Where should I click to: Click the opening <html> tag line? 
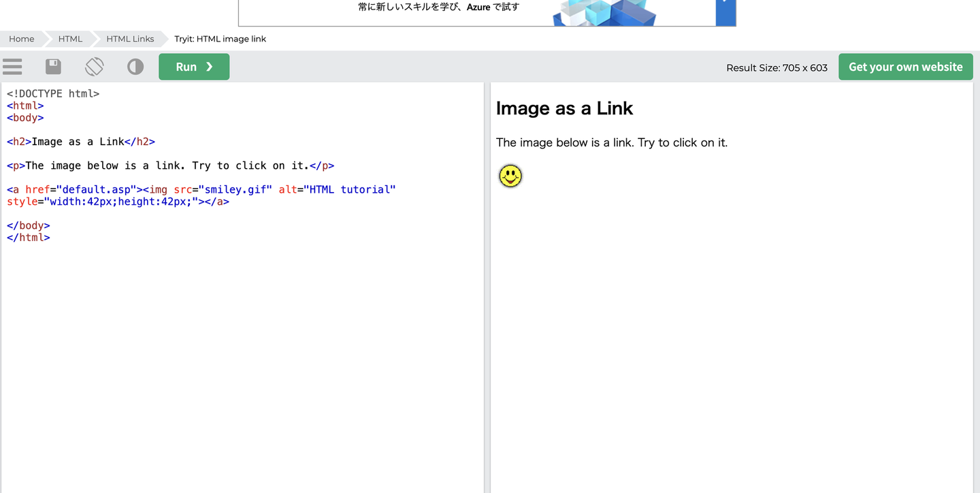[x=25, y=106]
